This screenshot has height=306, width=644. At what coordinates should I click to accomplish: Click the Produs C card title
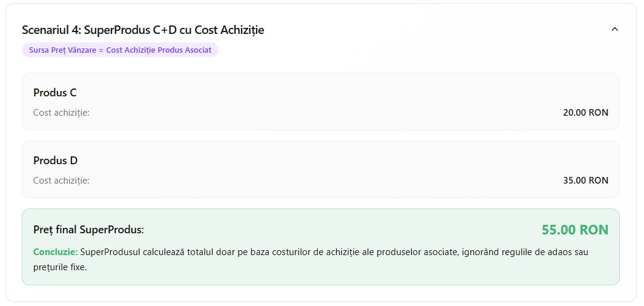55,93
